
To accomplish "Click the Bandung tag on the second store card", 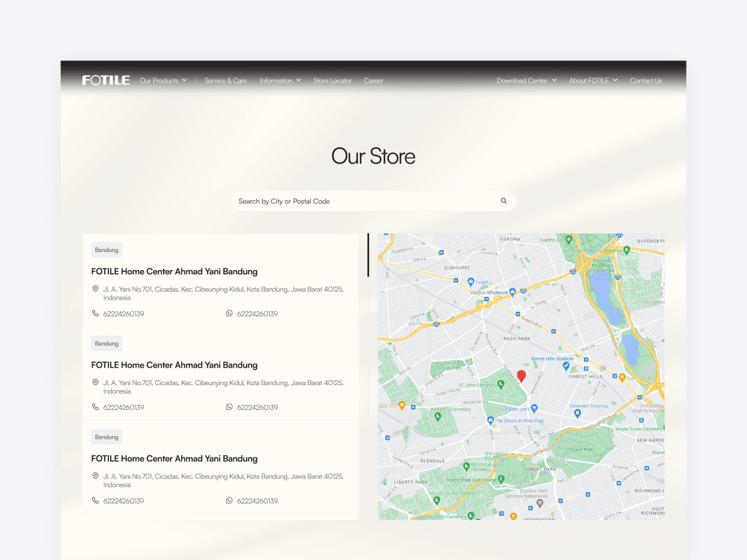I will tap(106, 343).
